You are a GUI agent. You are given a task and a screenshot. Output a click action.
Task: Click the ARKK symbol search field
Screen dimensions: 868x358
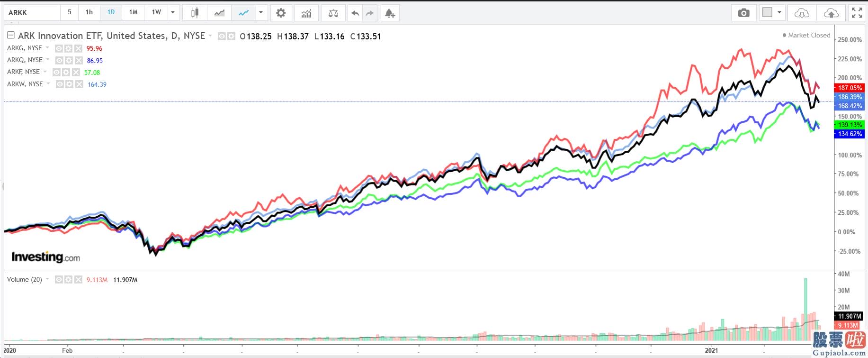click(x=32, y=13)
